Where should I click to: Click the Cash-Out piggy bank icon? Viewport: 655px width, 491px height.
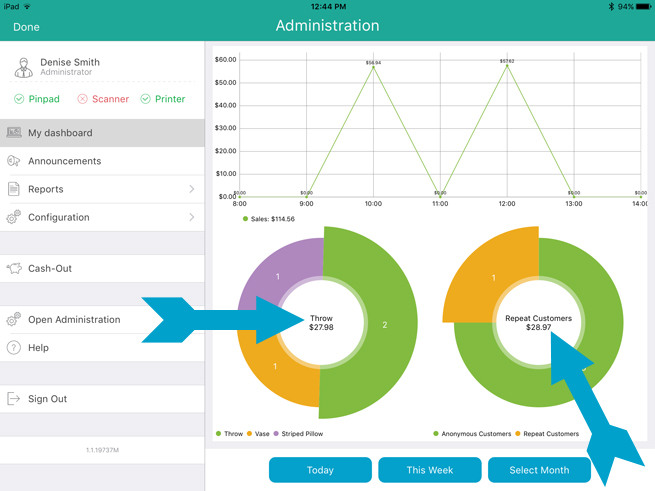14,268
